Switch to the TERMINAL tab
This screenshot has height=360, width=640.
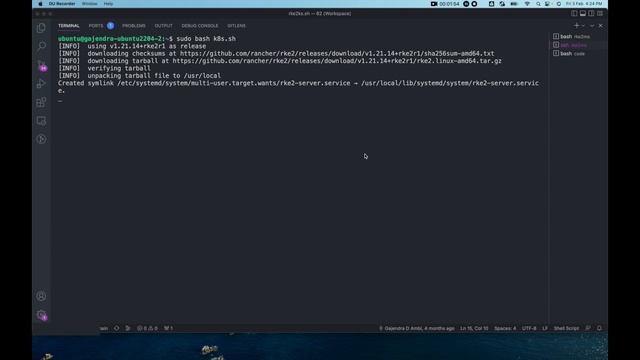(x=69, y=26)
